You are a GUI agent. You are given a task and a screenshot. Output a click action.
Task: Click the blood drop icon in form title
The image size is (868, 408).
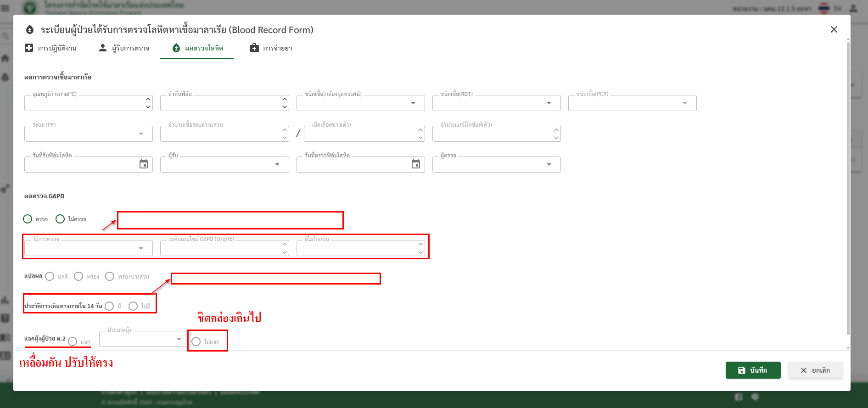click(30, 30)
